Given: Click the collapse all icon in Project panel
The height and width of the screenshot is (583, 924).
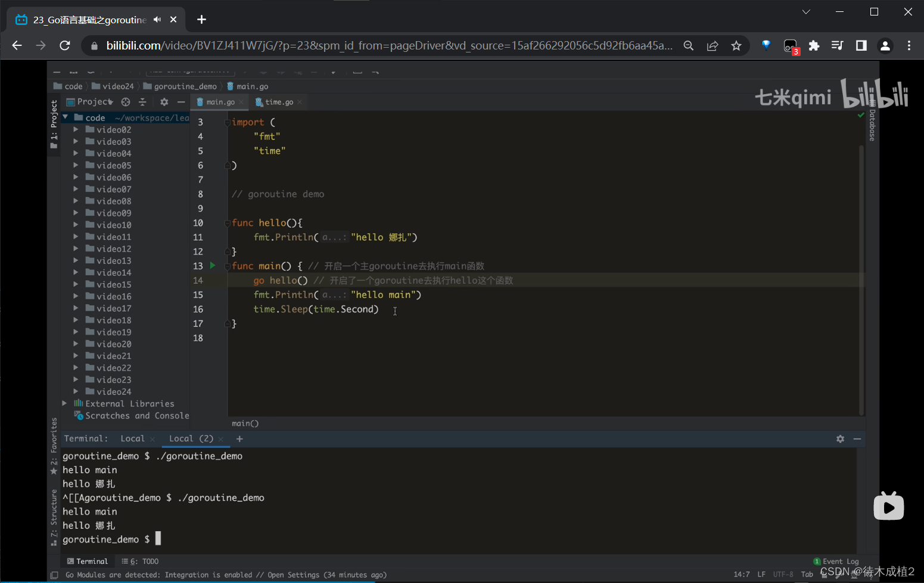Looking at the screenshot, I should coord(142,102).
